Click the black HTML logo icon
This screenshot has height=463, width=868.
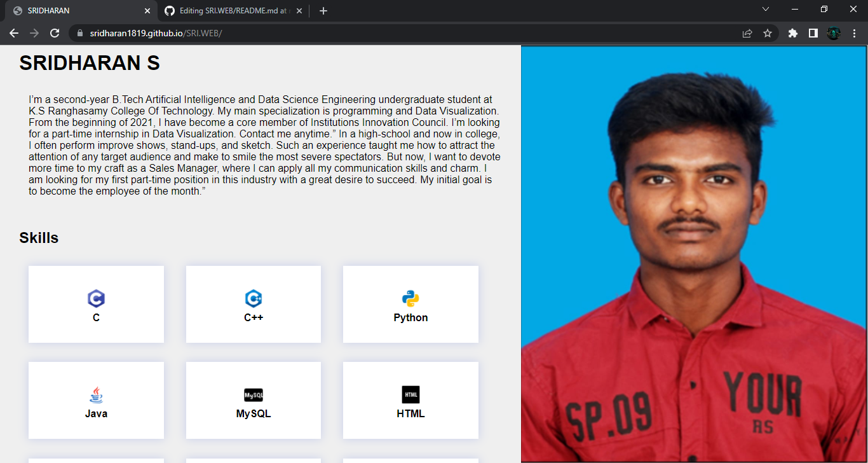[x=410, y=394]
